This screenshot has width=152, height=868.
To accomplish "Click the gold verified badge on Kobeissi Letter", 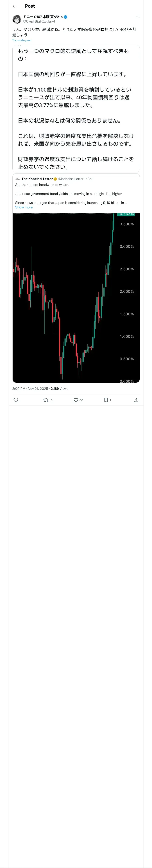I will (x=55, y=179).
